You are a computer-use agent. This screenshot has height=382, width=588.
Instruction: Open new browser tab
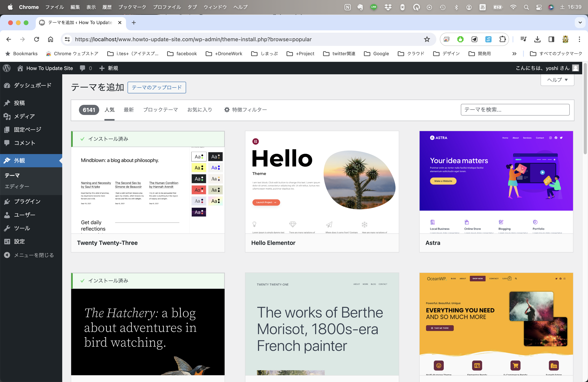134,23
